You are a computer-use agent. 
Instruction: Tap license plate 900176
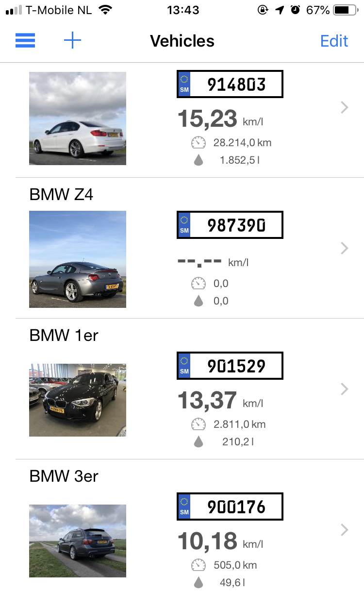tap(230, 507)
